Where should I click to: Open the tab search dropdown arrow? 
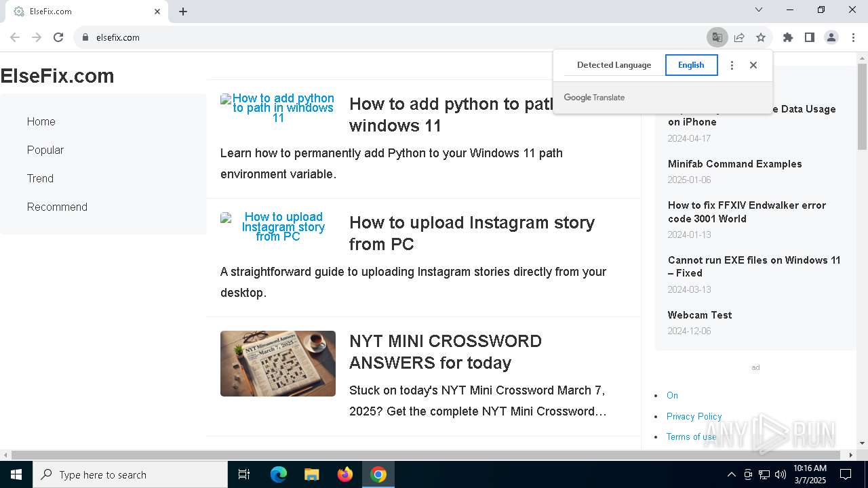pyautogui.click(x=759, y=9)
